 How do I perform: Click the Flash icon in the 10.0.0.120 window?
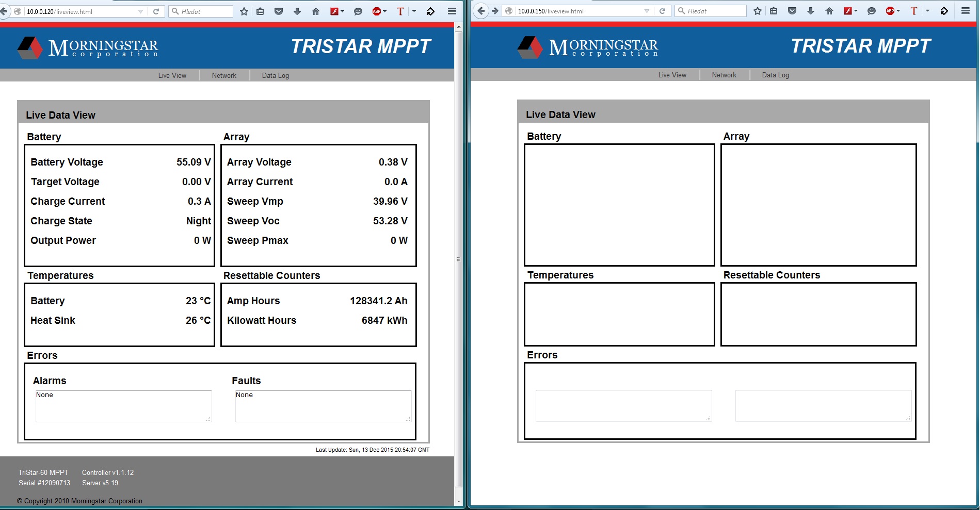(x=334, y=11)
